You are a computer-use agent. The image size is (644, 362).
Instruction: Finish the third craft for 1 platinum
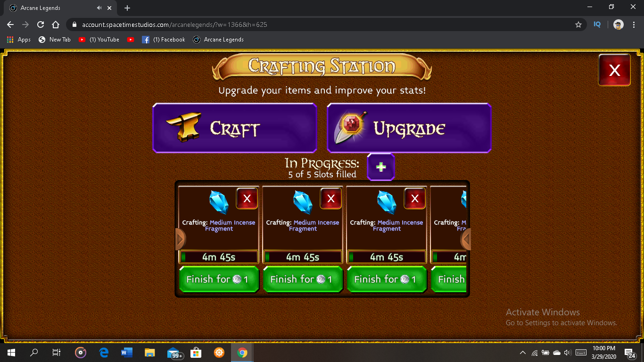pos(387,280)
